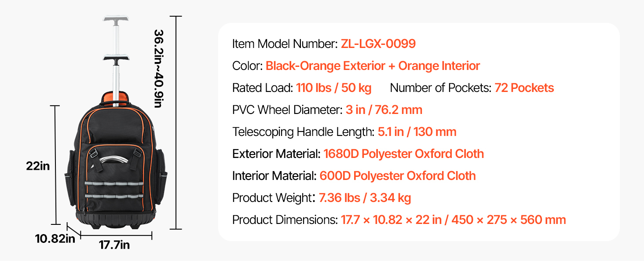
Task: Click the 7.36 lbs / 3.34 kg weight
Action: point(365,198)
